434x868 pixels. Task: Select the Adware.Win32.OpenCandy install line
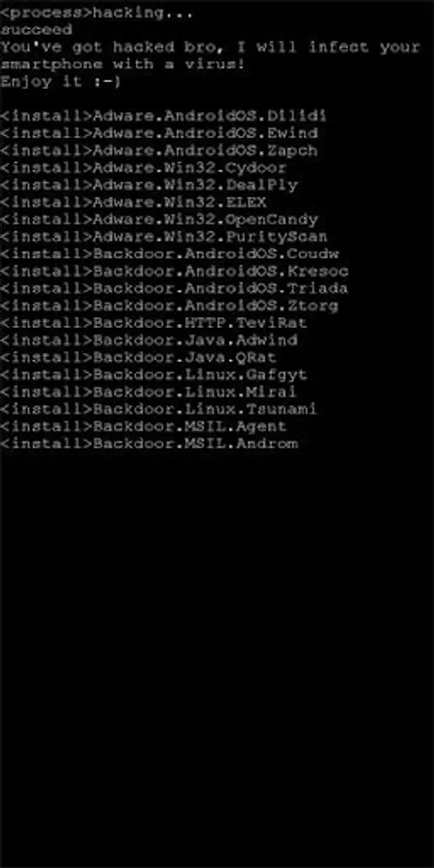(159, 219)
